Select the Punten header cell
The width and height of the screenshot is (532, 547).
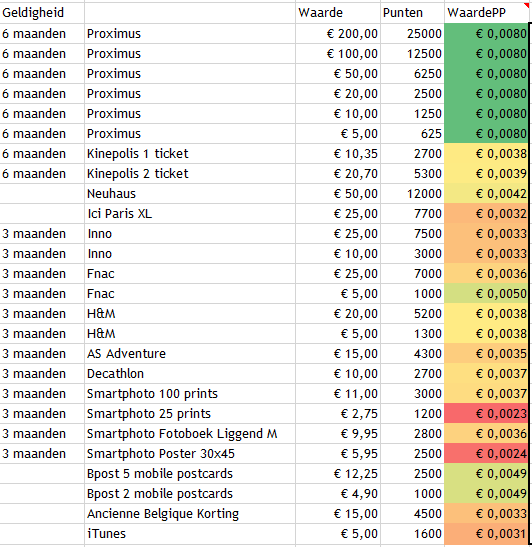point(412,13)
